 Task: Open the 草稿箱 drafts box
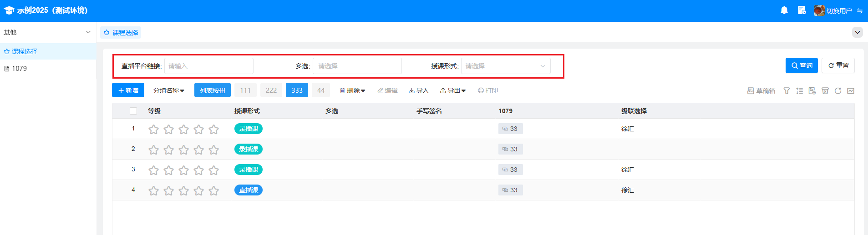[x=761, y=91]
